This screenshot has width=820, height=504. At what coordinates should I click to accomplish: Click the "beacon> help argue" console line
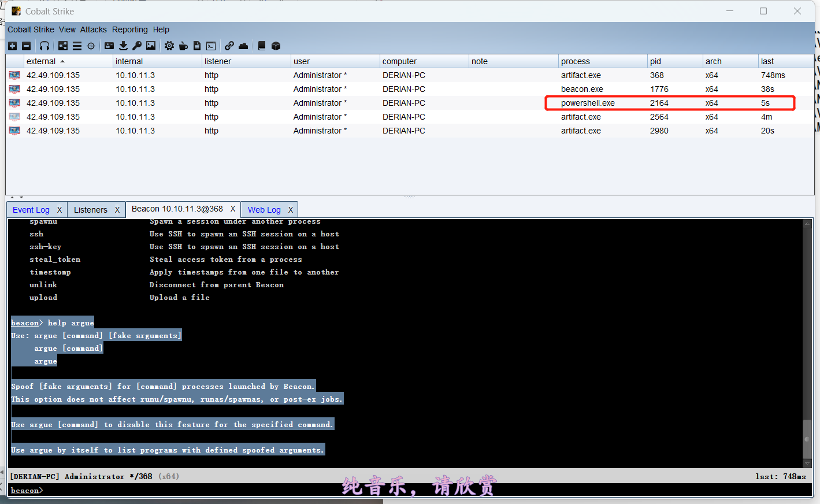click(x=52, y=323)
